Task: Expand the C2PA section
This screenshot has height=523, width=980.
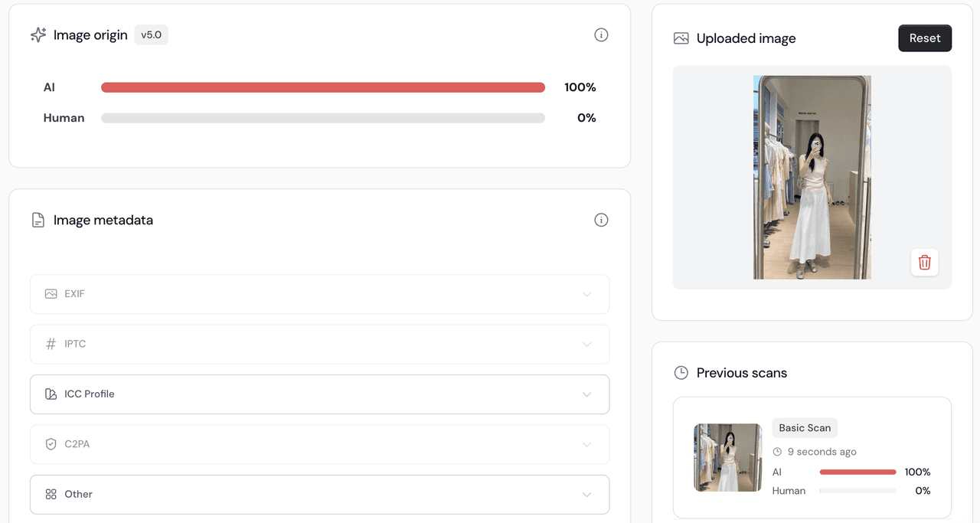Action: [x=319, y=444]
